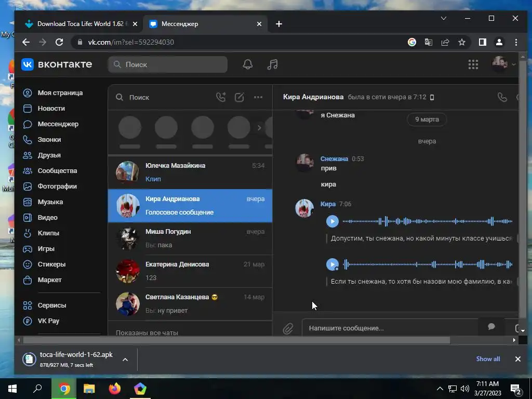Bookmark this page with the star
Screen dimensions: 532x399
462,42
